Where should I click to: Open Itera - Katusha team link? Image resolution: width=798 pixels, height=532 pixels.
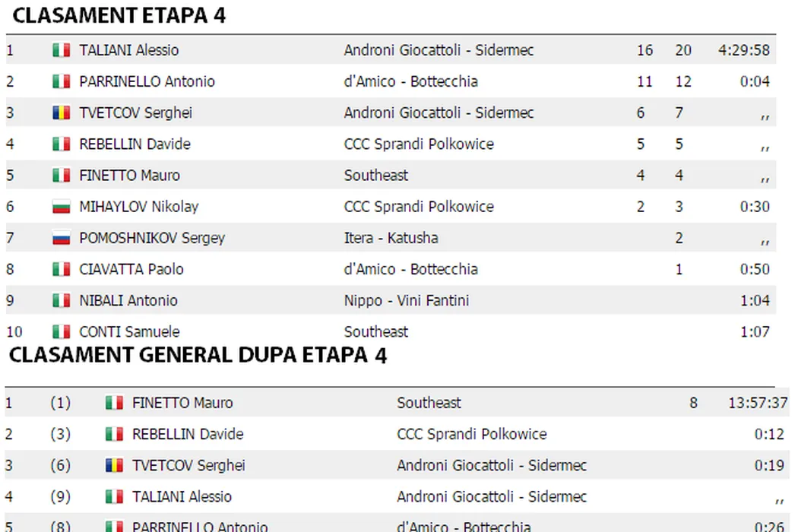tap(391, 239)
